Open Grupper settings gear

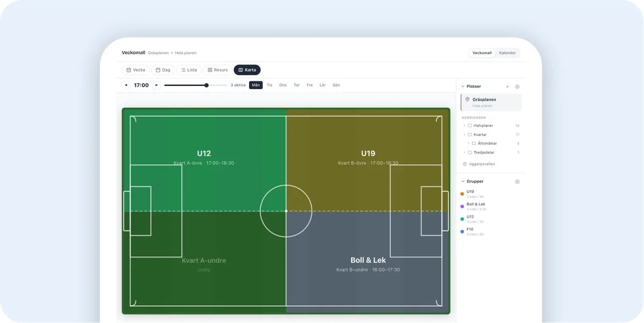point(517,182)
